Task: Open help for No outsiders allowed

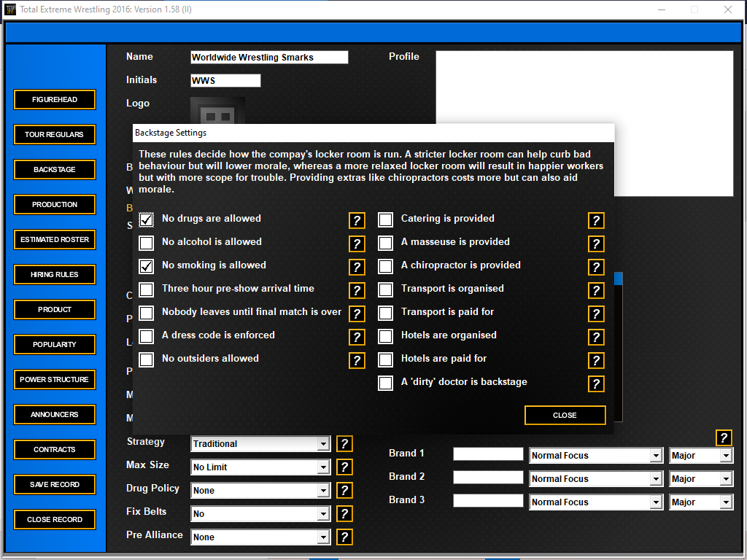Action: [x=357, y=360]
